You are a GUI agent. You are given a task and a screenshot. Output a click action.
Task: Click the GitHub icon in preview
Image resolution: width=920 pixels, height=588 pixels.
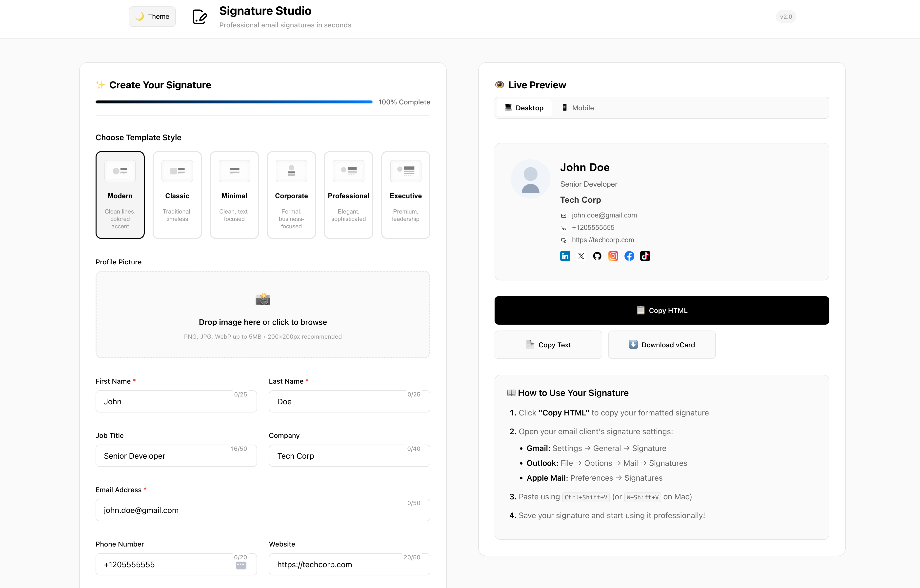pos(597,256)
